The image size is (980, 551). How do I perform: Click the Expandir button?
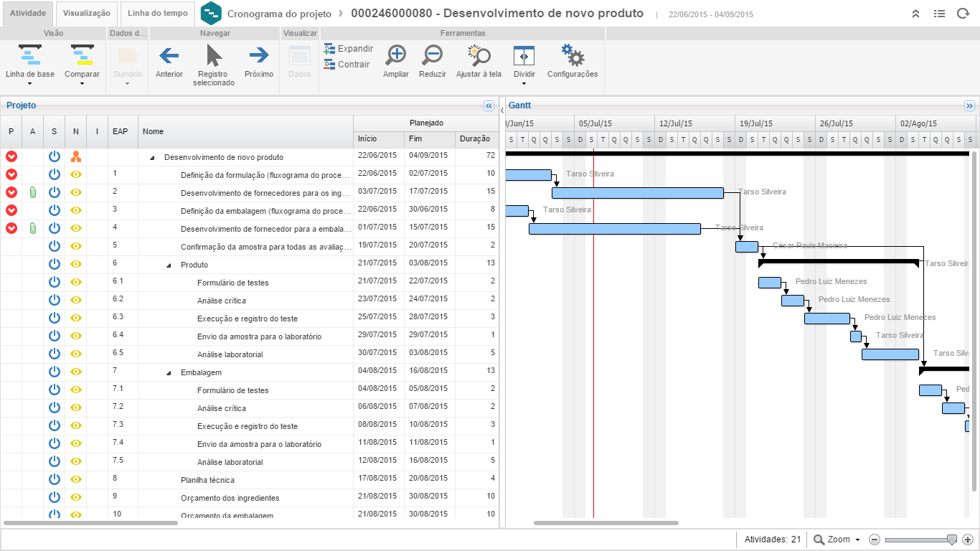349,49
